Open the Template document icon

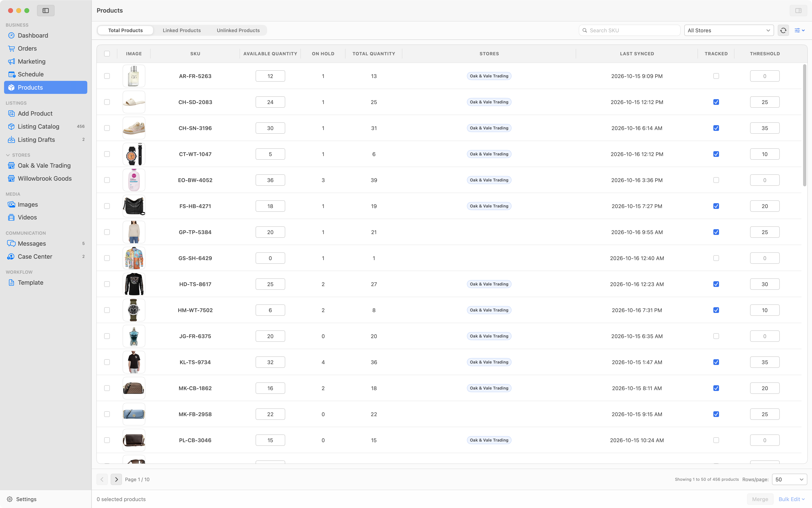(11, 283)
